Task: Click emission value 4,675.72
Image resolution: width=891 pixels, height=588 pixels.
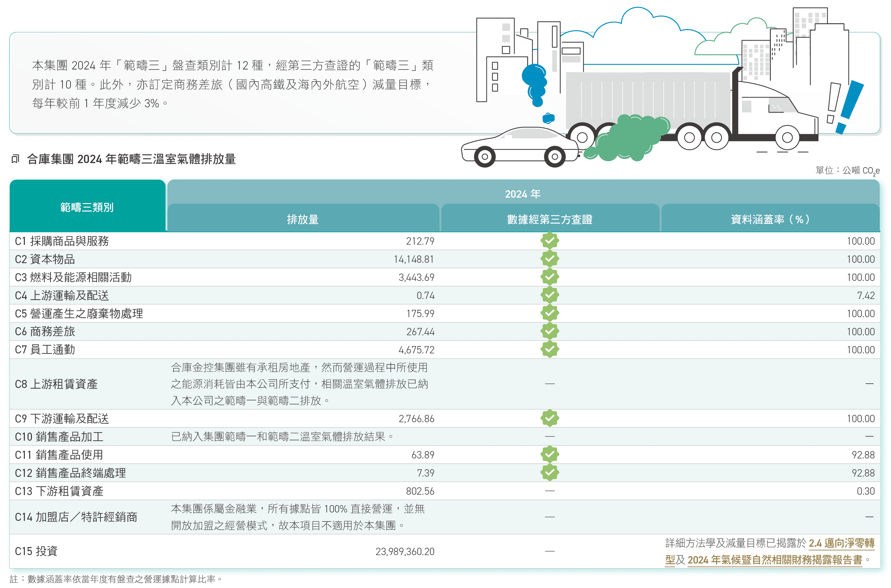Action: pyautogui.click(x=416, y=349)
